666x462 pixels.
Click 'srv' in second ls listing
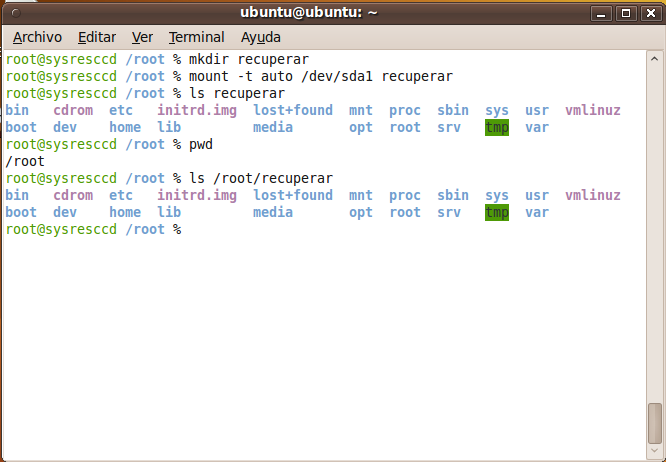point(449,212)
